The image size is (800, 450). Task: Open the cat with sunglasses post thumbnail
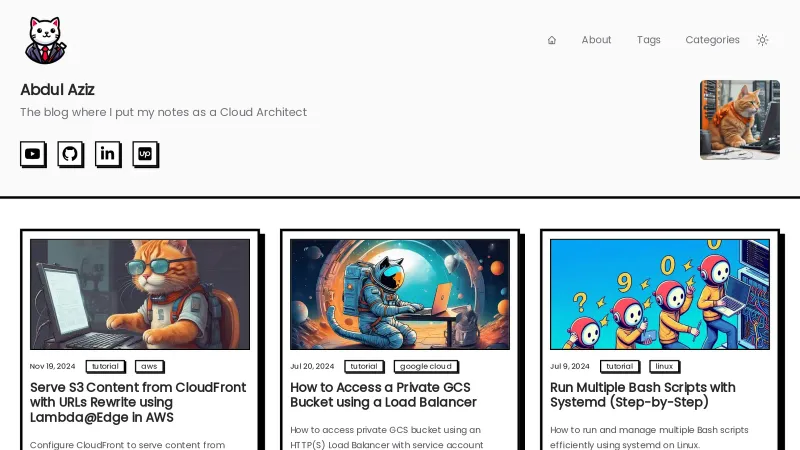(140, 294)
